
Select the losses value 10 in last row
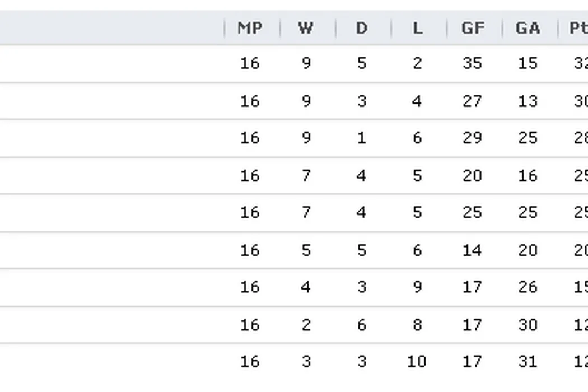tap(417, 362)
